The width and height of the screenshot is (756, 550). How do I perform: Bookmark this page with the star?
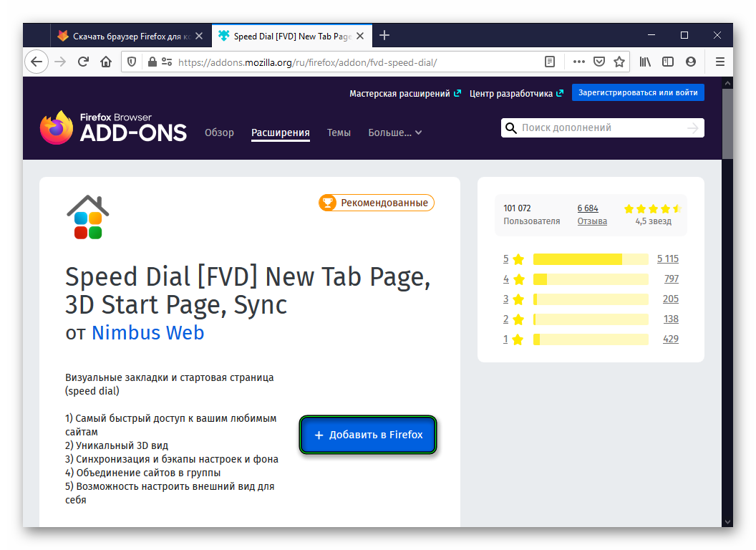[x=619, y=62]
